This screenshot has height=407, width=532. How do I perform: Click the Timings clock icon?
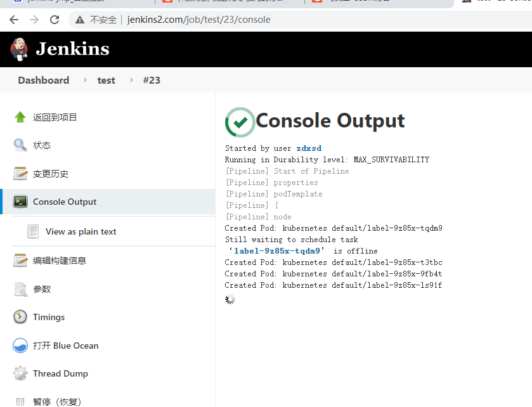tap(20, 317)
